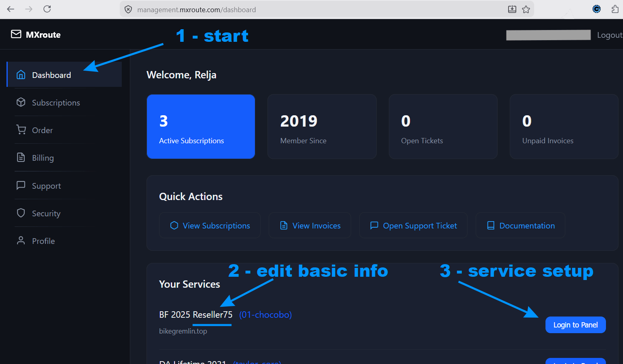Click the MXroute envelope logo icon
The height and width of the screenshot is (364, 623).
16,34
